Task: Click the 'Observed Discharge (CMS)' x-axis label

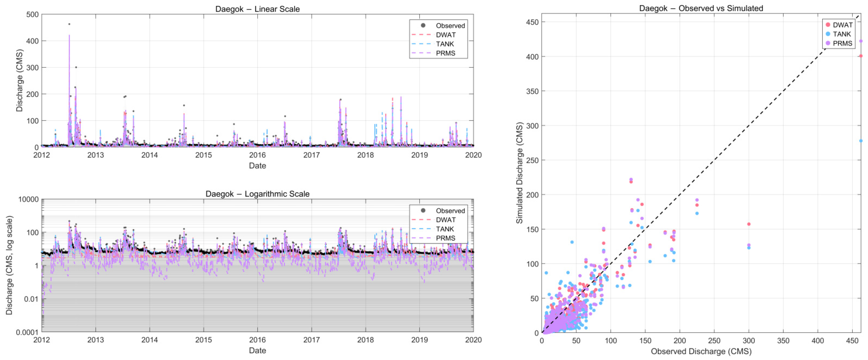Action: pos(701,351)
